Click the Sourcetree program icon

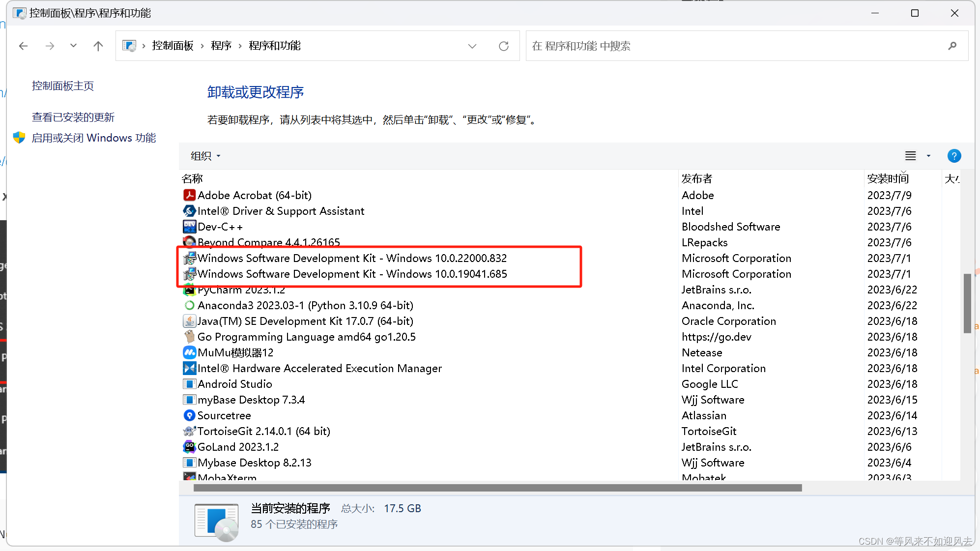pyautogui.click(x=189, y=415)
